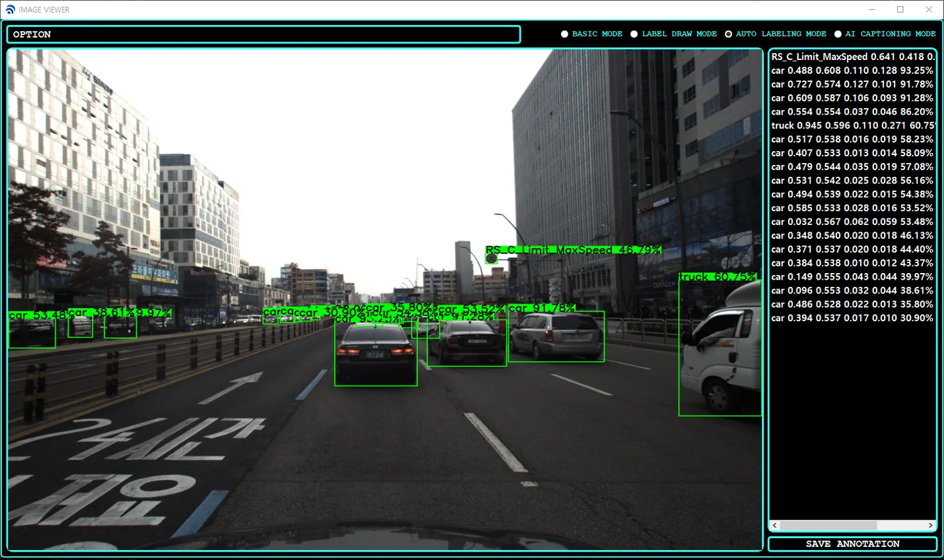Viewport: 944px width, 560px height.
Task: Select the car 0.486 0.528 35.80% row
Action: [853, 304]
